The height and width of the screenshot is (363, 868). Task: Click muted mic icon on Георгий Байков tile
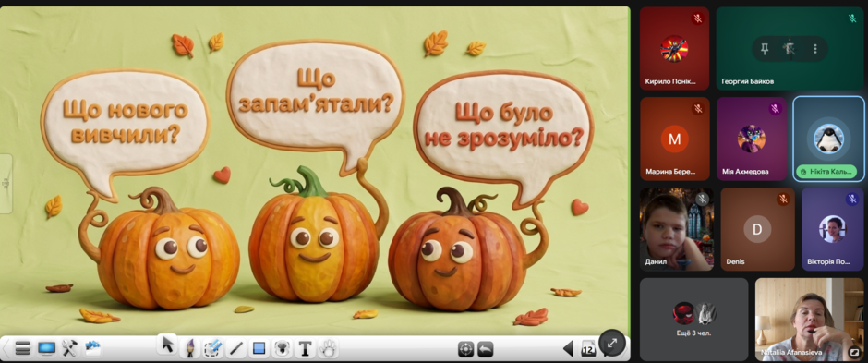point(852,18)
